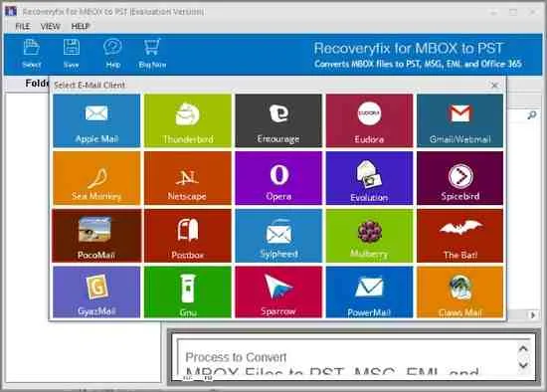This screenshot has height=392, width=547.
Task: Click down arrow in Process to Convert panel
Action: 523,365
